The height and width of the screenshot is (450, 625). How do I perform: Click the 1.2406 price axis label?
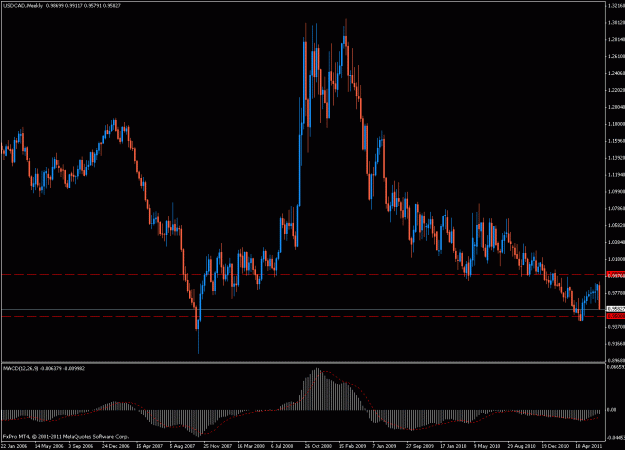point(616,73)
